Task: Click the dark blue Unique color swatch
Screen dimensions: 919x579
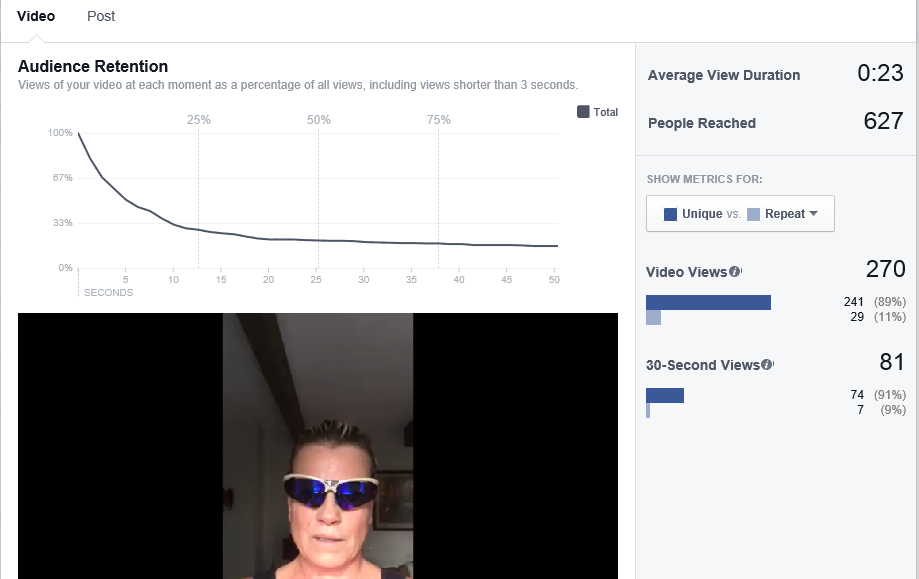Action: [670, 214]
